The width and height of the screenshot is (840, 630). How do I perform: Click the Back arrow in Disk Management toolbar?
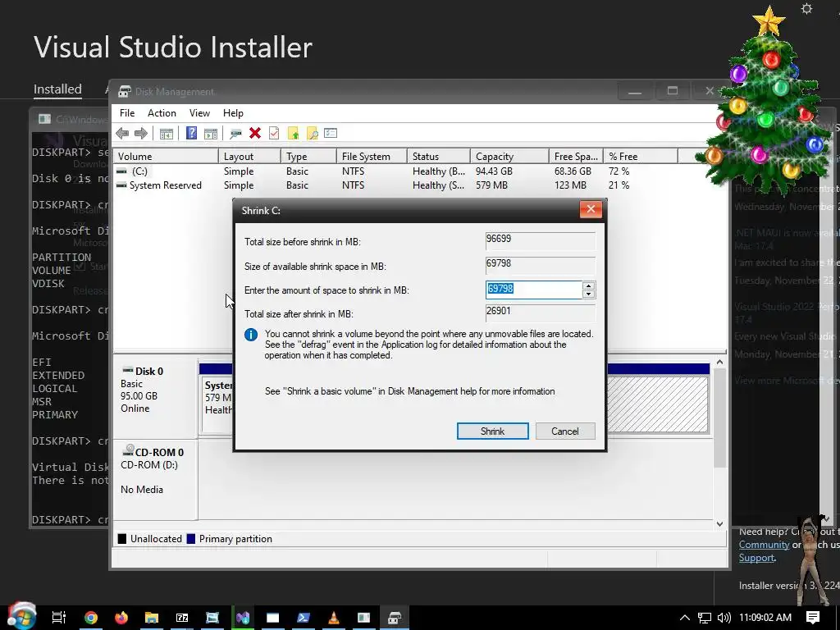pos(122,134)
